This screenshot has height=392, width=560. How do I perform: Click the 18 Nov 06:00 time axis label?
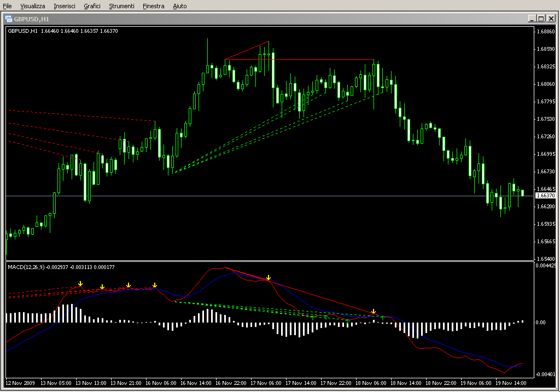click(x=371, y=383)
